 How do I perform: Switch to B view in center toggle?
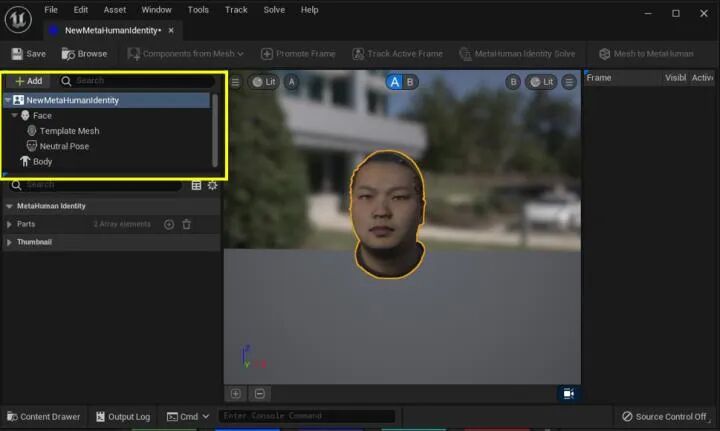(x=410, y=82)
